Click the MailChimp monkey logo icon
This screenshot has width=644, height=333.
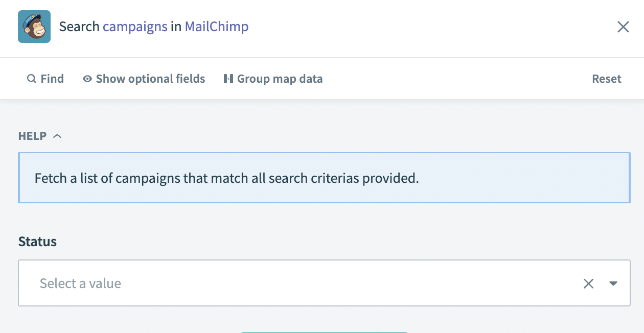[34, 26]
